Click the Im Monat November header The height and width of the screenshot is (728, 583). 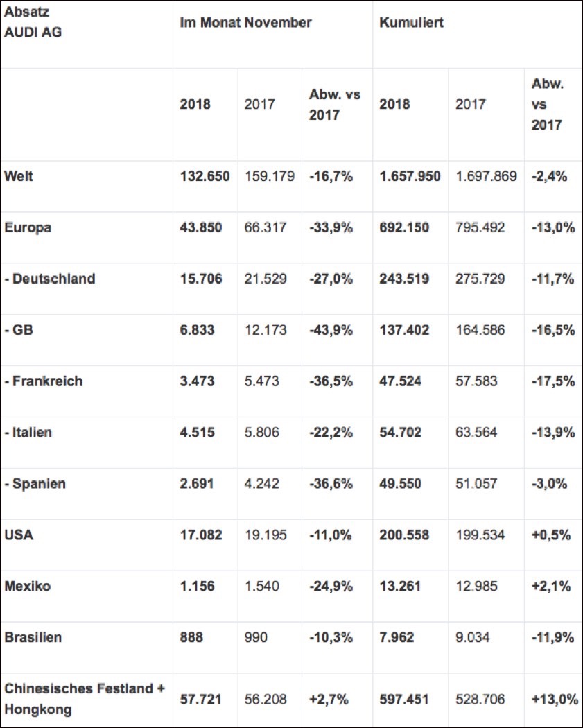click(245, 22)
